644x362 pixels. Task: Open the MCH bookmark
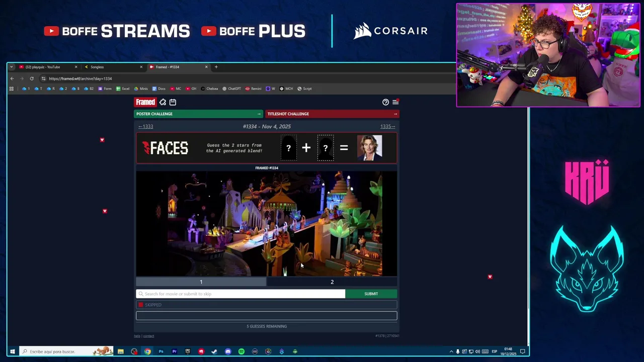[x=286, y=88]
